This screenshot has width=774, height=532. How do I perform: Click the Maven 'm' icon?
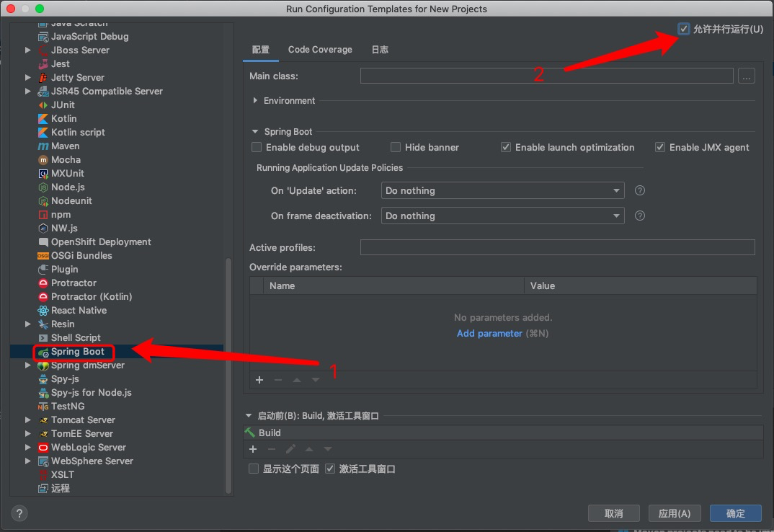(x=43, y=146)
